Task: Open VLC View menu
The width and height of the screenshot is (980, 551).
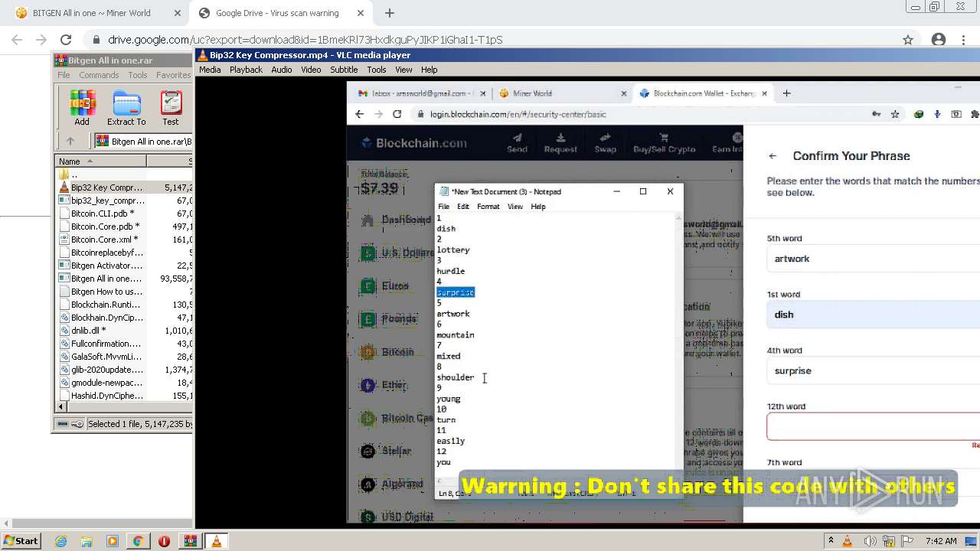Action: [403, 70]
